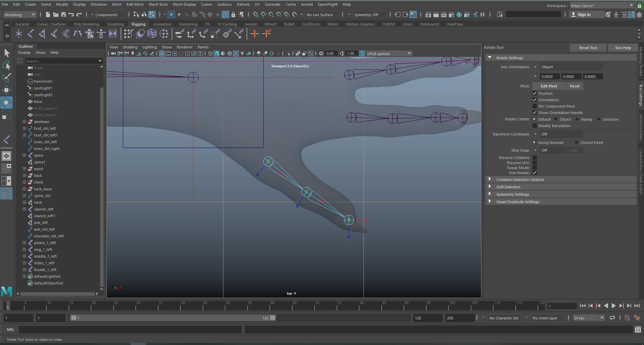Choose Closest Point radio option

576,143
